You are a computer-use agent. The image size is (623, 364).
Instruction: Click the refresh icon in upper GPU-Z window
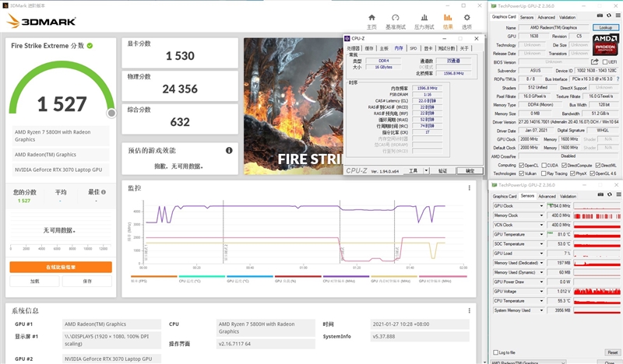tap(609, 16)
